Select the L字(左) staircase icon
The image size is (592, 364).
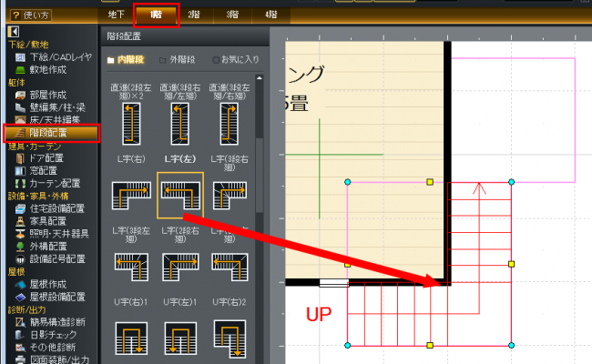pos(179,195)
